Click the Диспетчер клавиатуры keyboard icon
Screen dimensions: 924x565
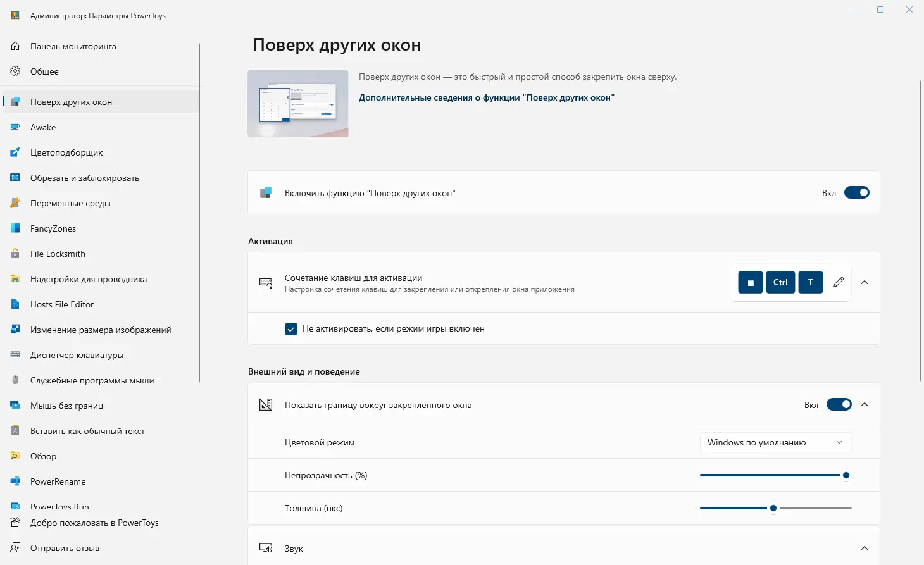[x=15, y=355]
